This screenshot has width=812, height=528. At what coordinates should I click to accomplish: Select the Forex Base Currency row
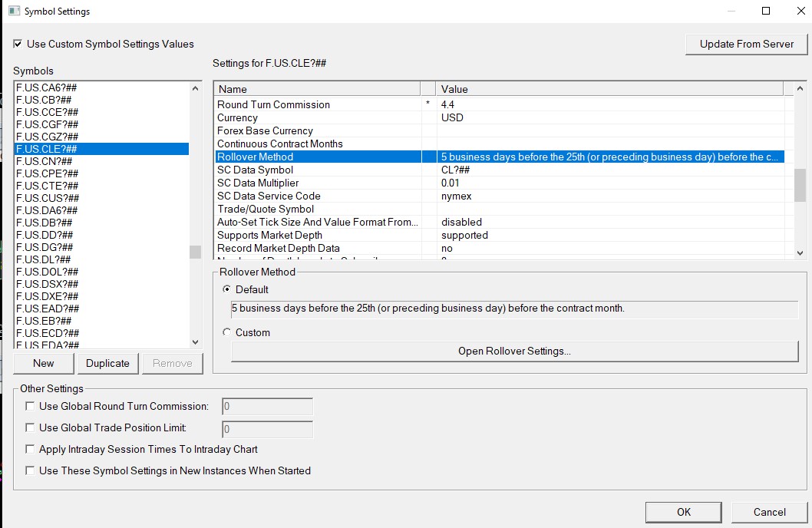(500, 131)
